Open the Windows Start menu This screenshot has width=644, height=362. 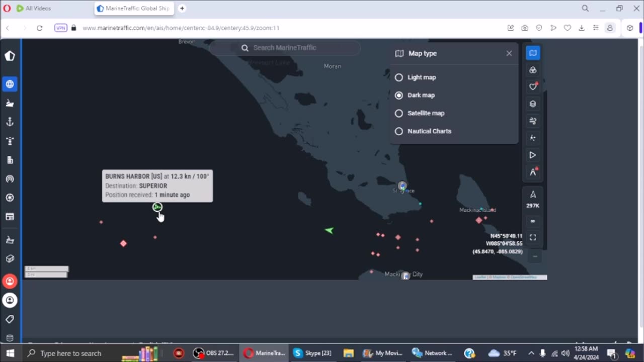point(10,353)
